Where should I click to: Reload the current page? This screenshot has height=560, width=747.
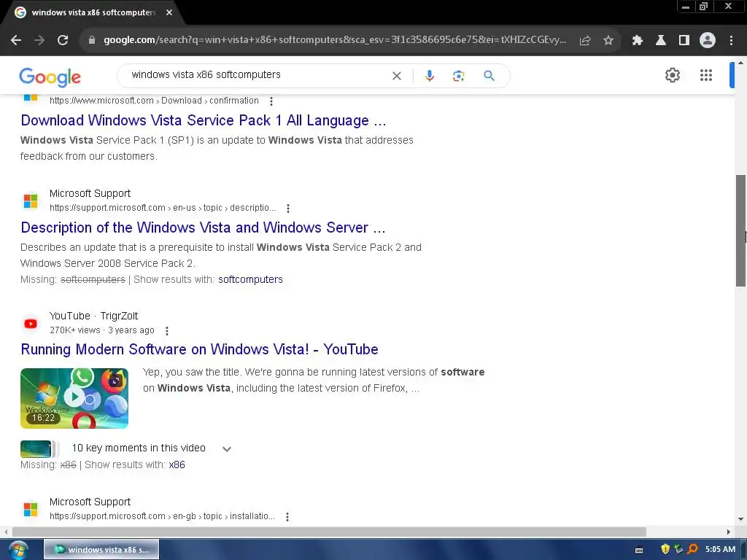(63, 41)
